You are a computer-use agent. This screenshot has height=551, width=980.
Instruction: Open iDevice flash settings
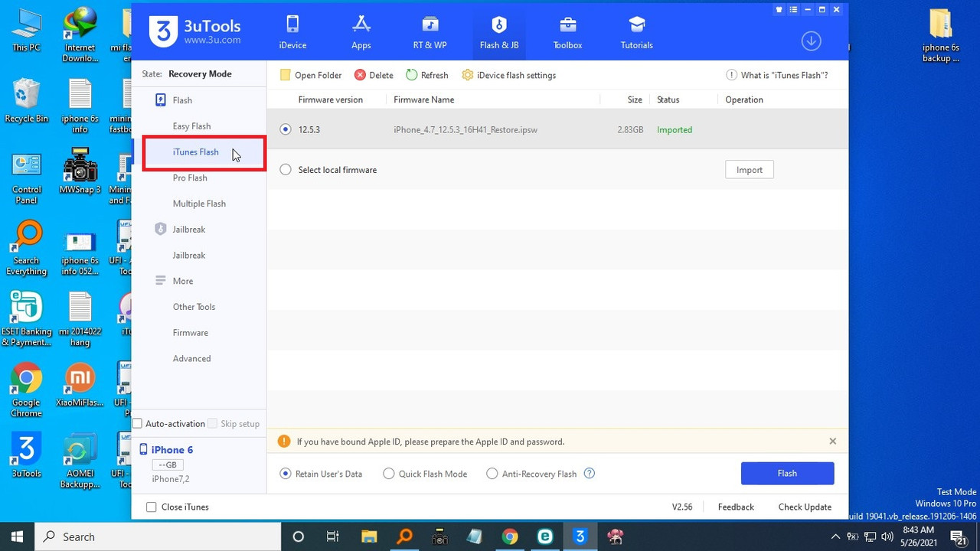pyautogui.click(x=509, y=75)
